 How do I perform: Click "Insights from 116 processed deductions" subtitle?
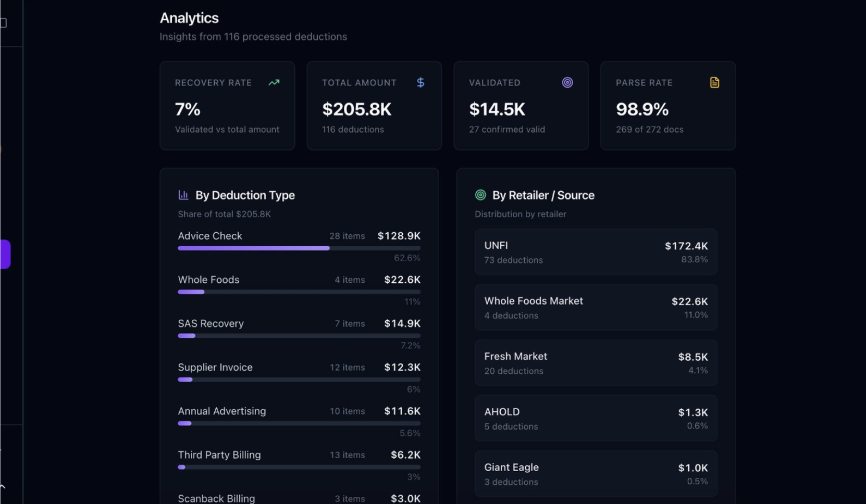pos(253,36)
